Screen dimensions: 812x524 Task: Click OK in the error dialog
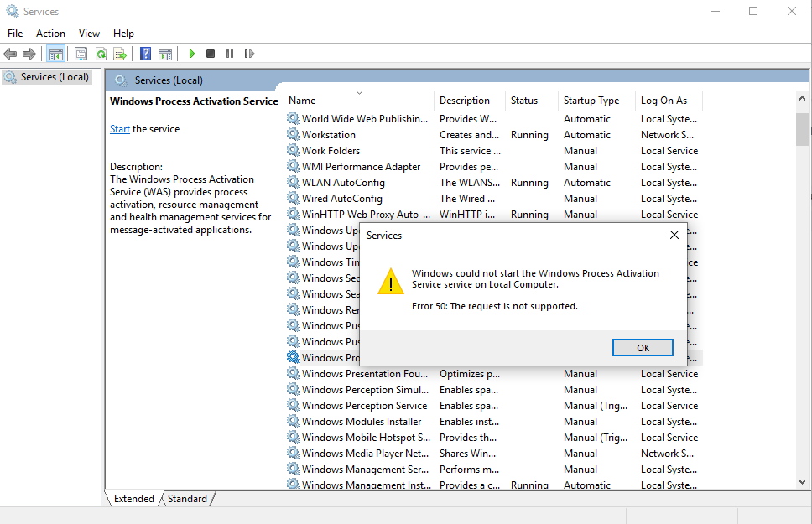[643, 348]
